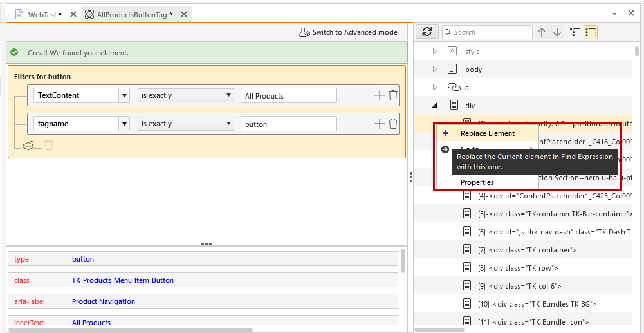The width and height of the screenshot is (644, 333).
Task: Click the link icon beside a
Action: tap(454, 87)
